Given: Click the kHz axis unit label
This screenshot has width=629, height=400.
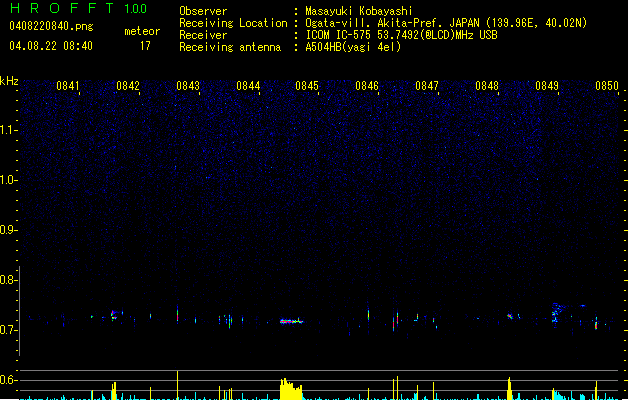Looking at the screenshot, I should [9, 81].
